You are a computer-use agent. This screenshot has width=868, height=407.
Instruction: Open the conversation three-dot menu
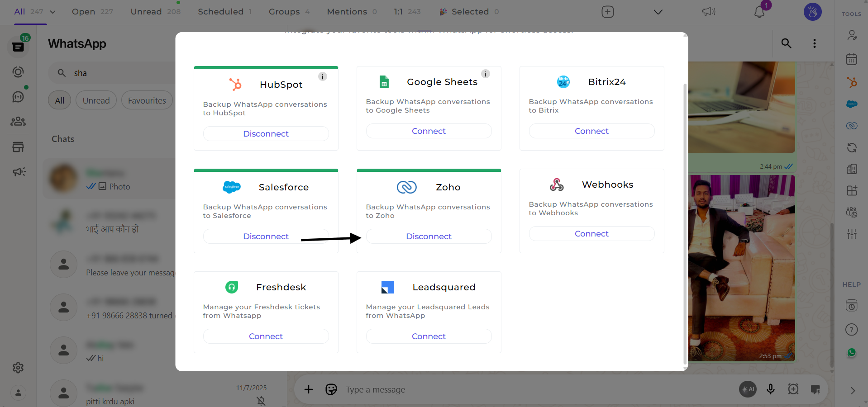click(815, 43)
